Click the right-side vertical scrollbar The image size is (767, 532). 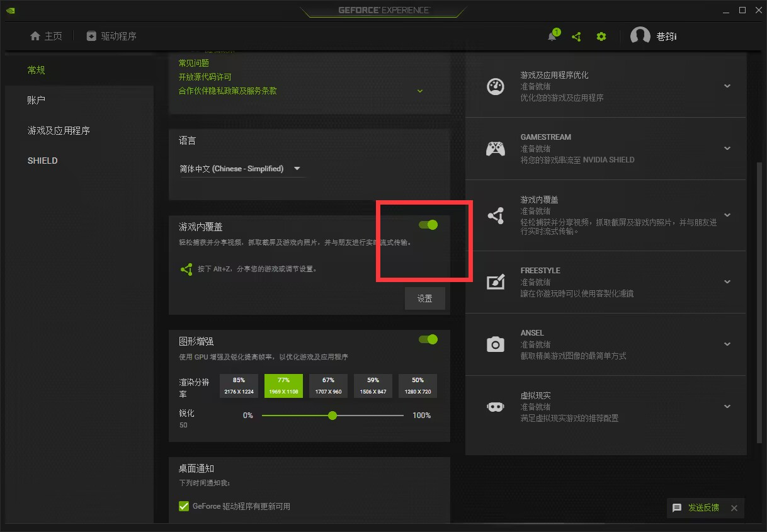pos(759,302)
